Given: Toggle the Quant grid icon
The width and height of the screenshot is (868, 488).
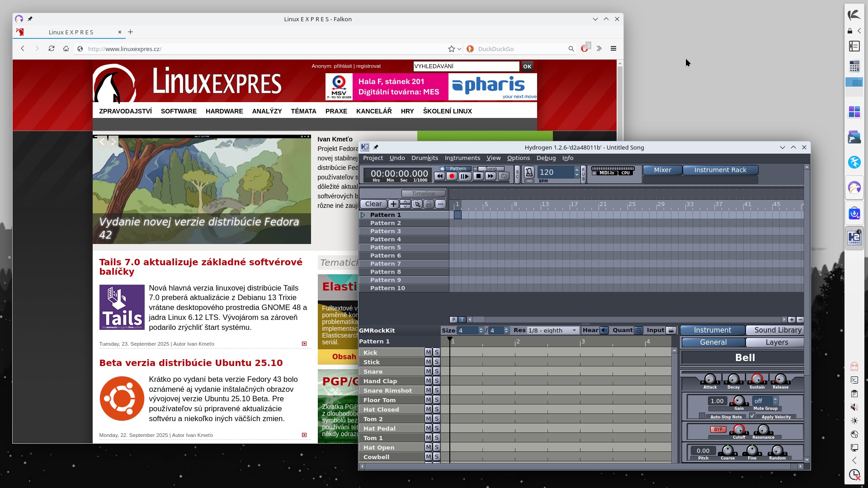Looking at the screenshot, I should (x=638, y=330).
